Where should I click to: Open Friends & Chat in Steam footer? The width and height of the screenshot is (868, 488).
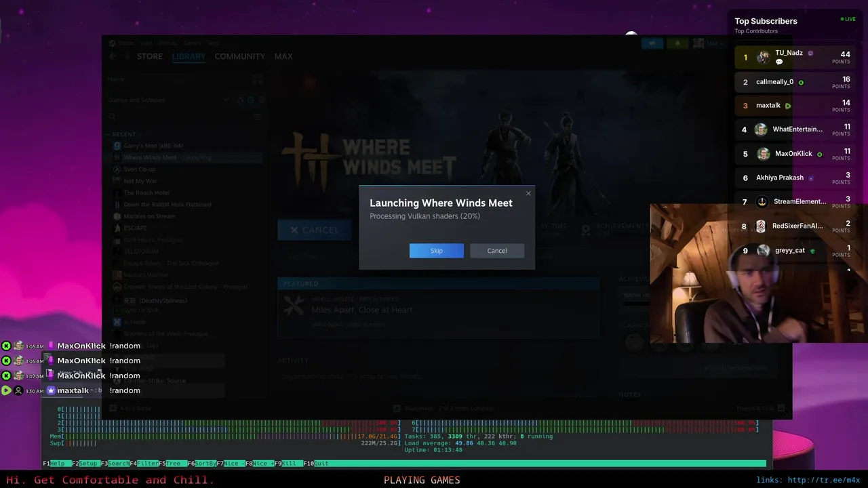pos(759,408)
